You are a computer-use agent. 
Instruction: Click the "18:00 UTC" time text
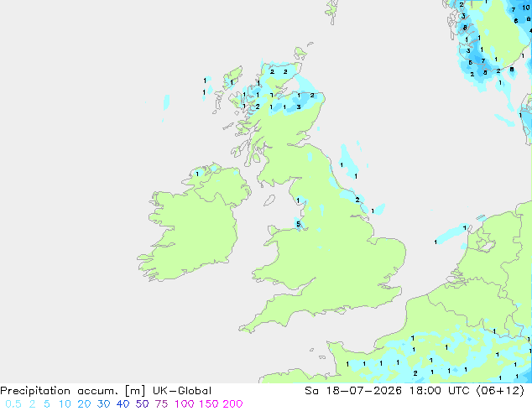[x=439, y=391]
